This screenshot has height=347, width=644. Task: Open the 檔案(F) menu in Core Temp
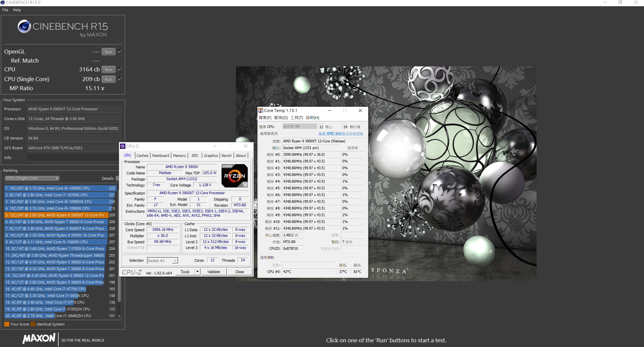(265, 118)
